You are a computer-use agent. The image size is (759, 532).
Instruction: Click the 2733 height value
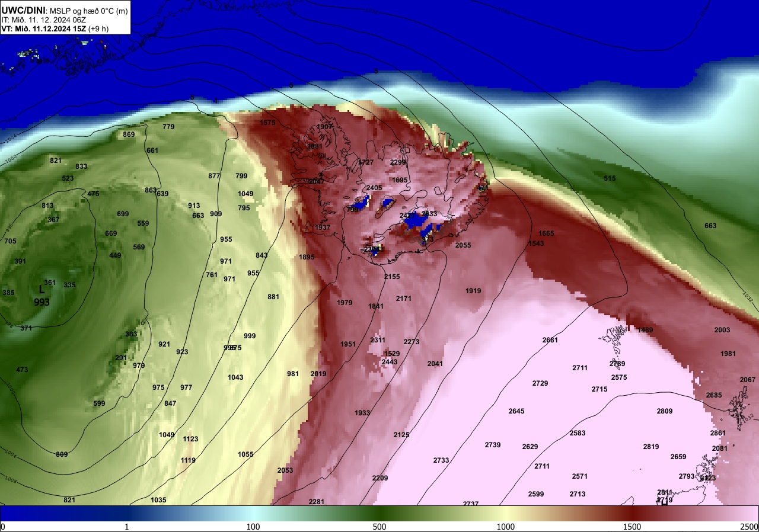pyautogui.click(x=441, y=460)
